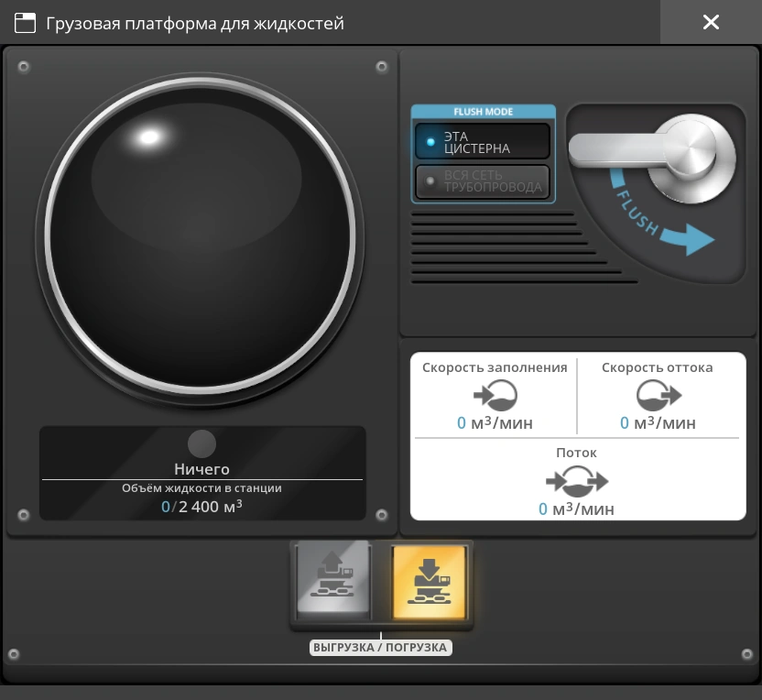Click the Объём жидкости в станции label
762x700 pixels.
[x=201, y=488]
